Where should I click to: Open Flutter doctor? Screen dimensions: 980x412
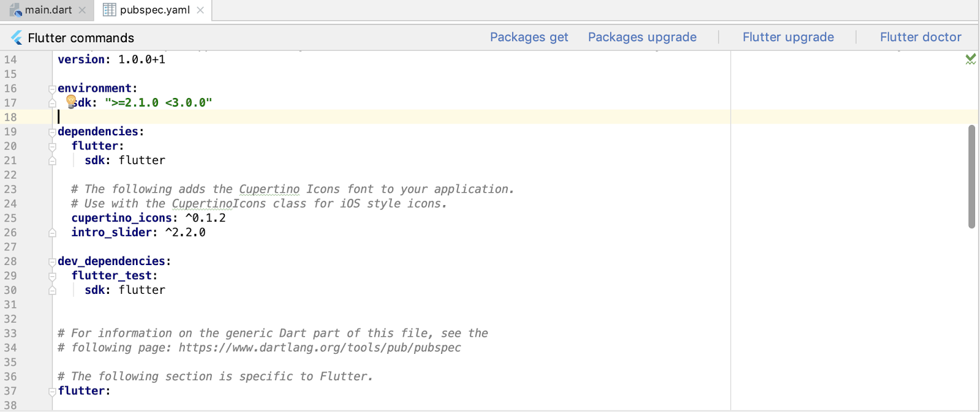[x=921, y=37]
